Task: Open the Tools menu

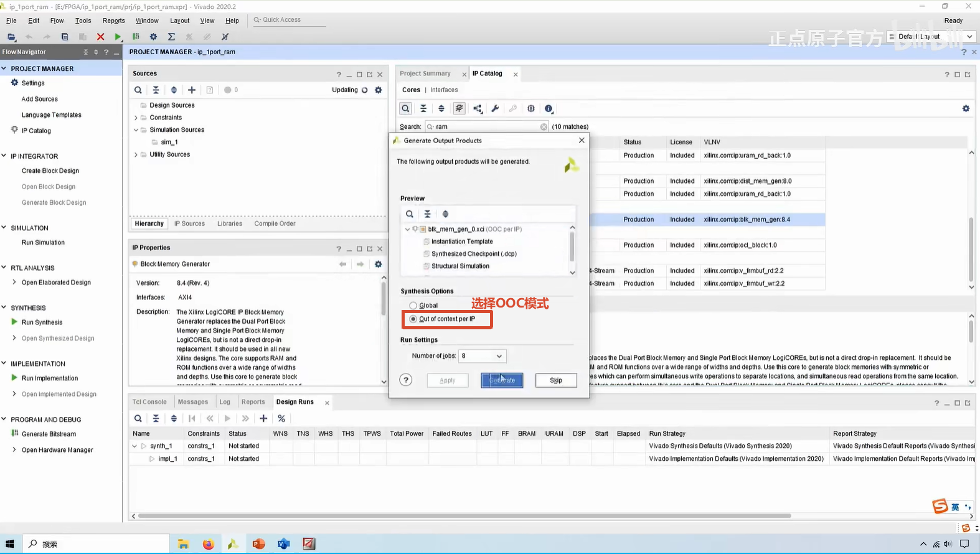Action: pos(83,21)
